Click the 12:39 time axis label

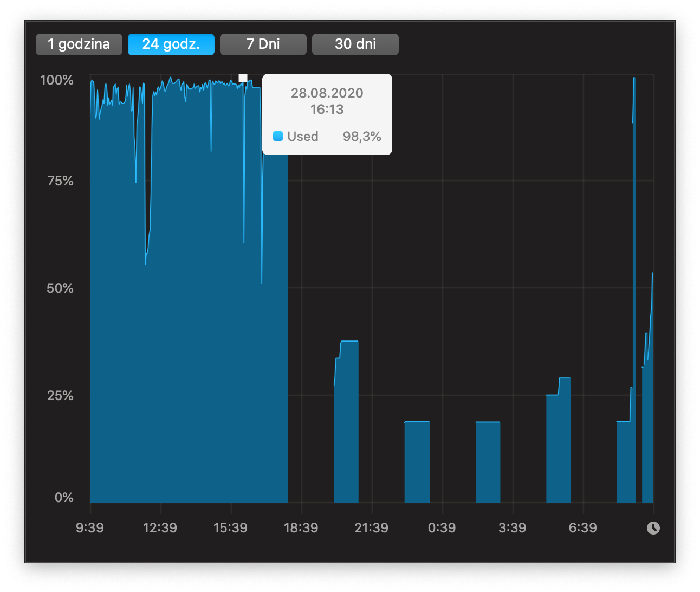pyautogui.click(x=160, y=528)
